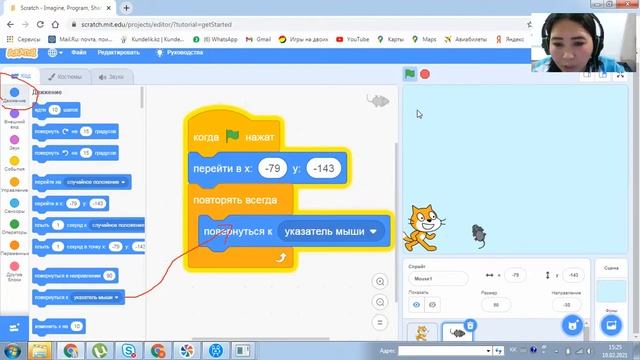Image resolution: width=640 pixels, height=360 pixels.
Task: Click the red stop button
Action: (x=425, y=74)
